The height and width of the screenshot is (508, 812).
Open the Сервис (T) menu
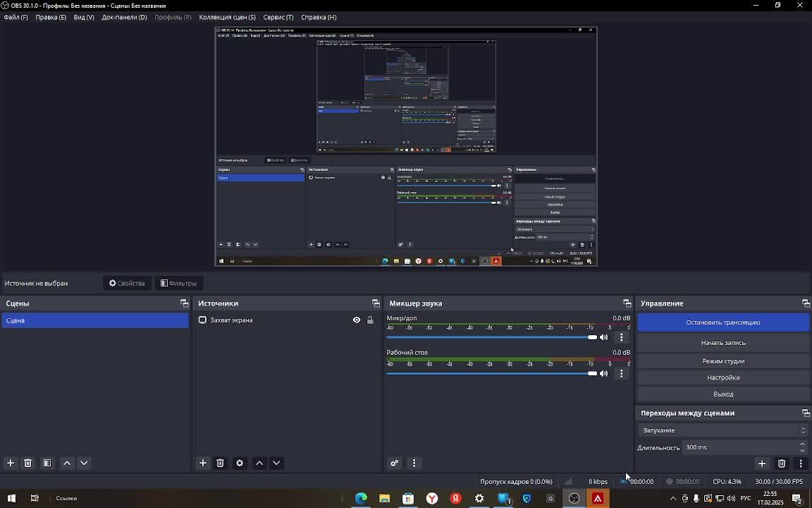[278, 17]
